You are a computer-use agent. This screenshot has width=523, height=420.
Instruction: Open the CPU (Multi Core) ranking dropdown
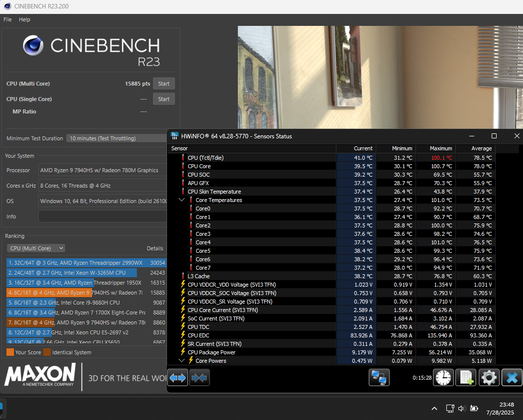pos(36,248)
